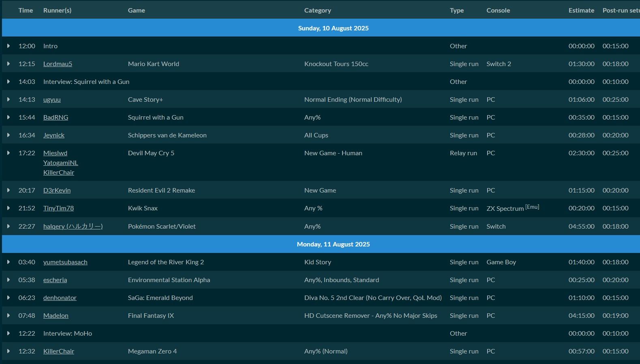Open KillerChair link in Megaman Zero 4 row

59,351
